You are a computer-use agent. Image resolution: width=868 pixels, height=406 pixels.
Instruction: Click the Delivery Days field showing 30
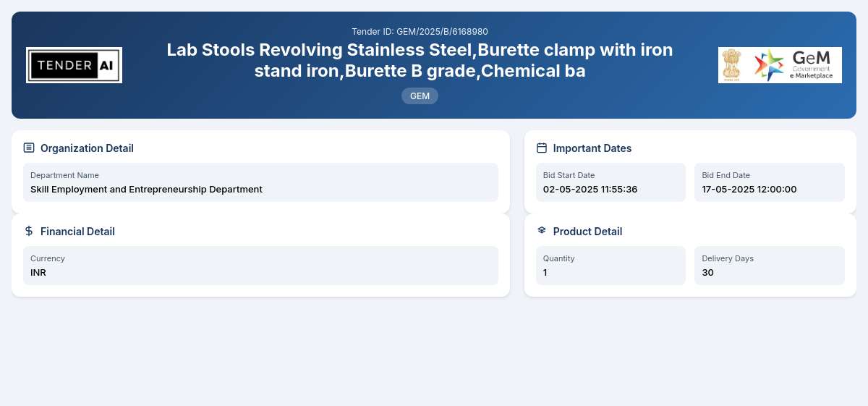coord(770,266)
